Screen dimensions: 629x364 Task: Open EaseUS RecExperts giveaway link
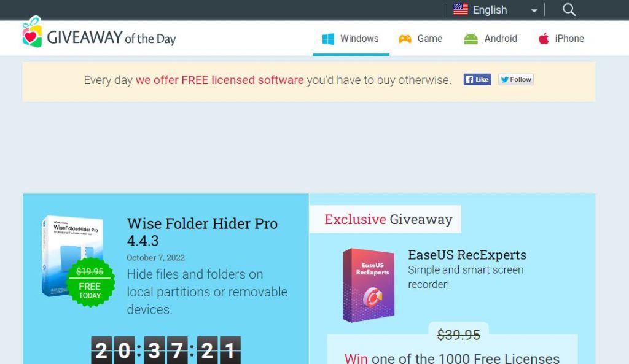click(467, 255)
